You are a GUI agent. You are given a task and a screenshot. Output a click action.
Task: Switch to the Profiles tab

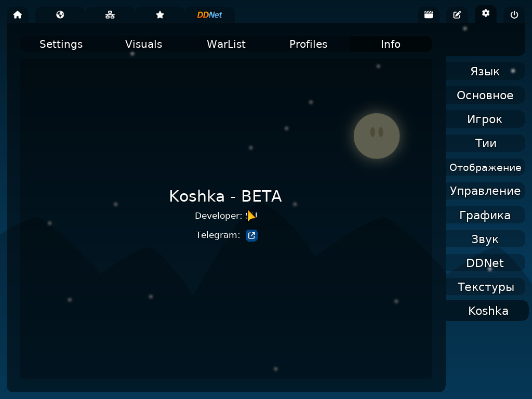coord(309,44)
